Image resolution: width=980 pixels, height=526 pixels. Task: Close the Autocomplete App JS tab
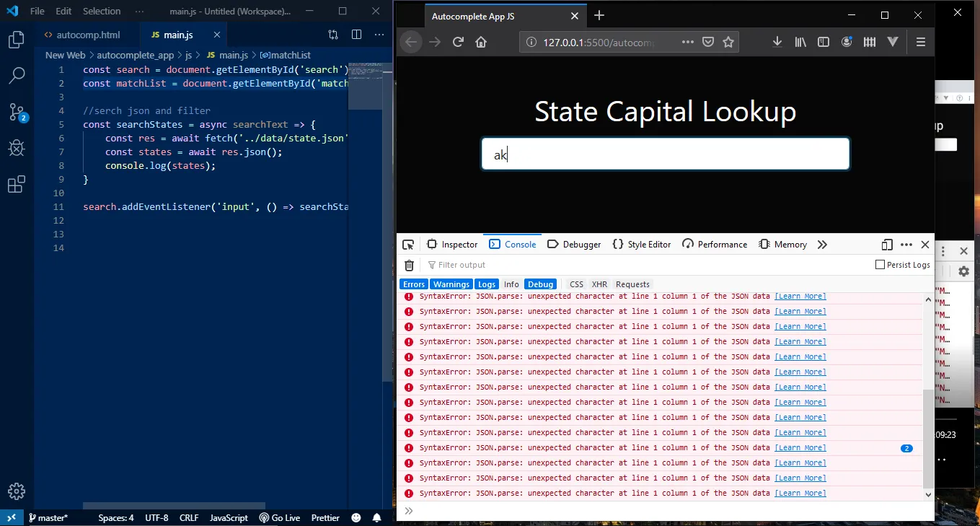[574, 16]
